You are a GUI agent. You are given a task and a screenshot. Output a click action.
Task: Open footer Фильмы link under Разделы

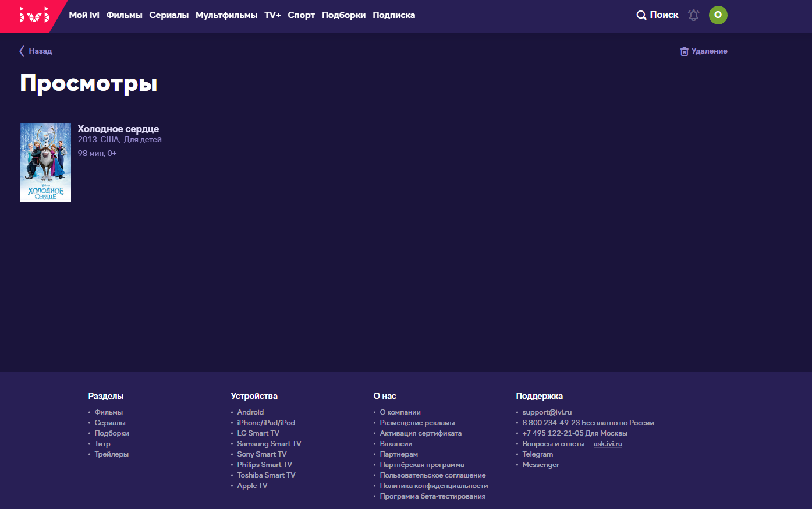coord(109,412)
